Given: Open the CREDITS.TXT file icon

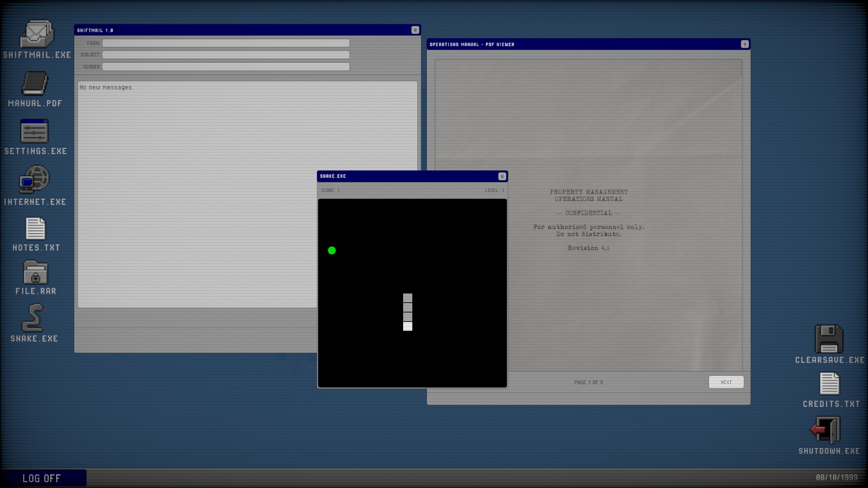Looking at the screenshot, I should pos(830,384).
